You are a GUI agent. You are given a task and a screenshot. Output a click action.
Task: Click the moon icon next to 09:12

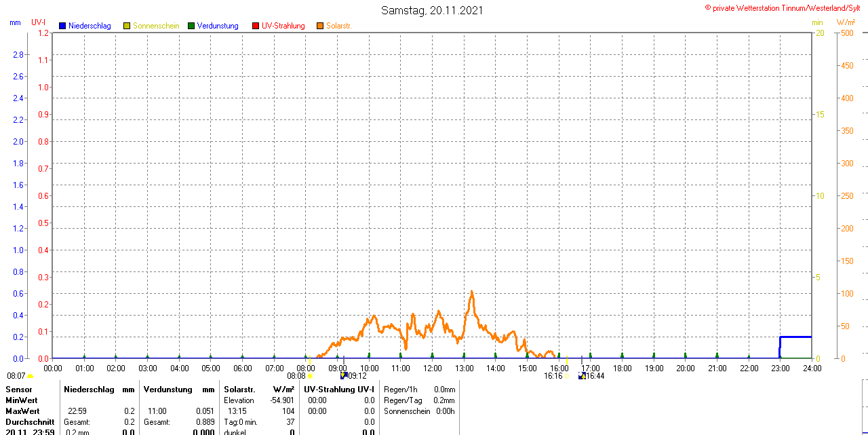point(343,375)
